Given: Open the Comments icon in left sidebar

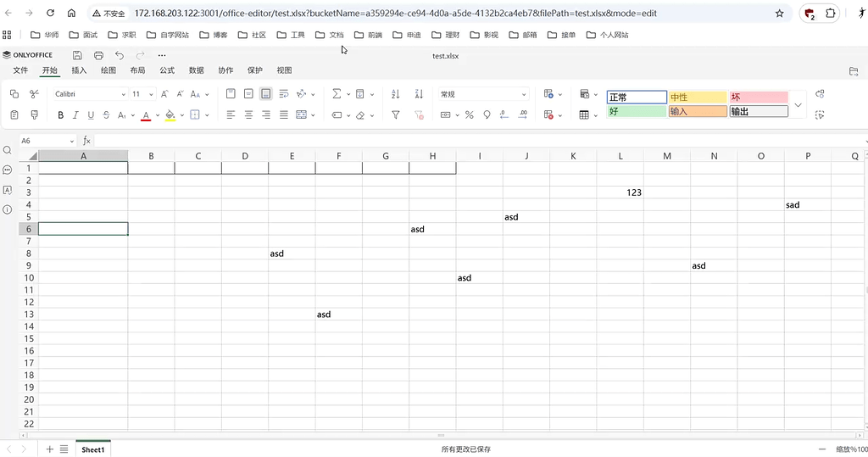Looking at the screenshot, I should click(7, 170).
